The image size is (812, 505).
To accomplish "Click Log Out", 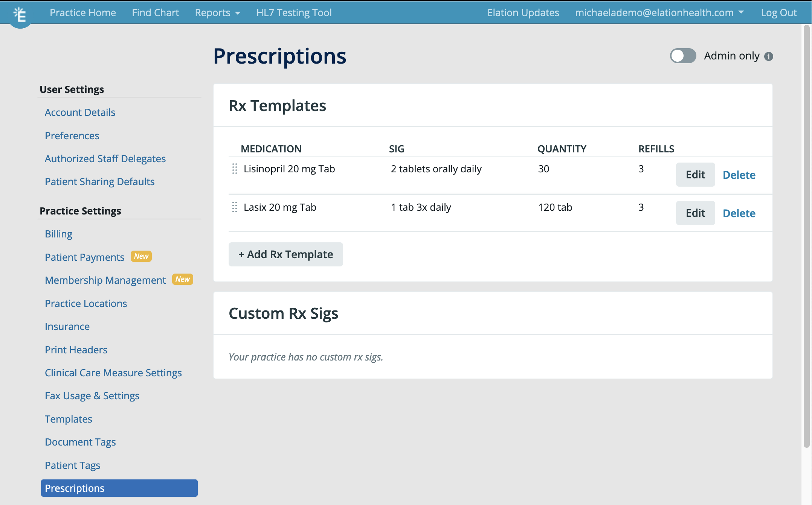I will tap(778, 12).
